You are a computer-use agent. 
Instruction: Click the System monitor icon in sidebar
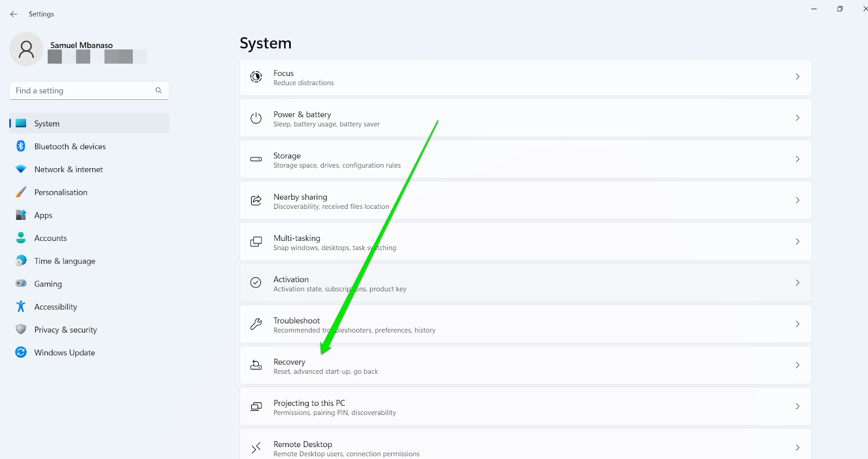[21, 123]
